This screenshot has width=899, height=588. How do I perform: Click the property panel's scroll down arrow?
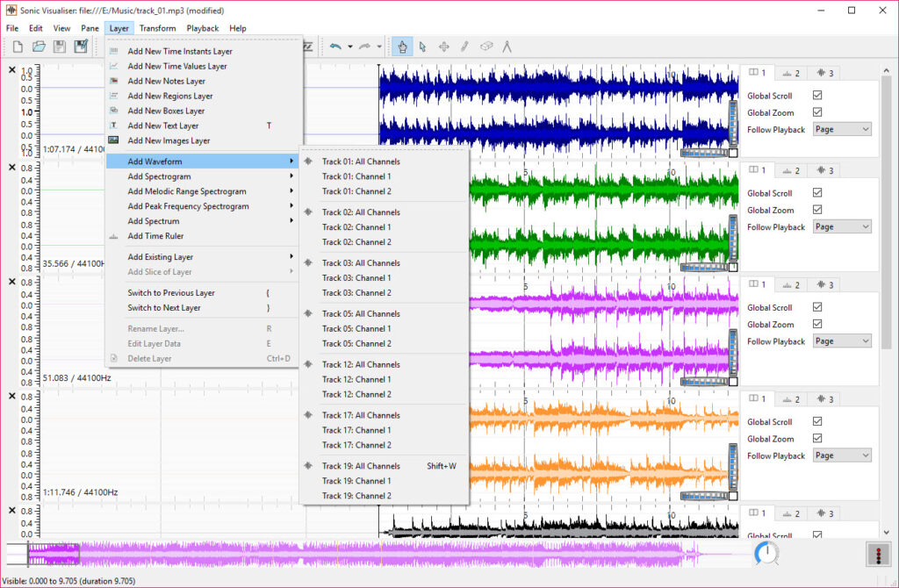click(x=887, y=533)
